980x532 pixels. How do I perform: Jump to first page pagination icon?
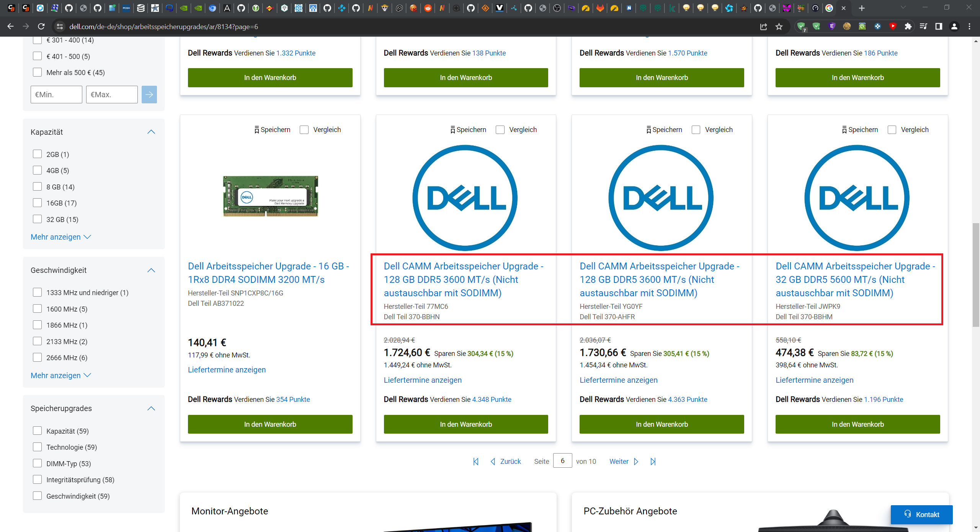[476, 462]
